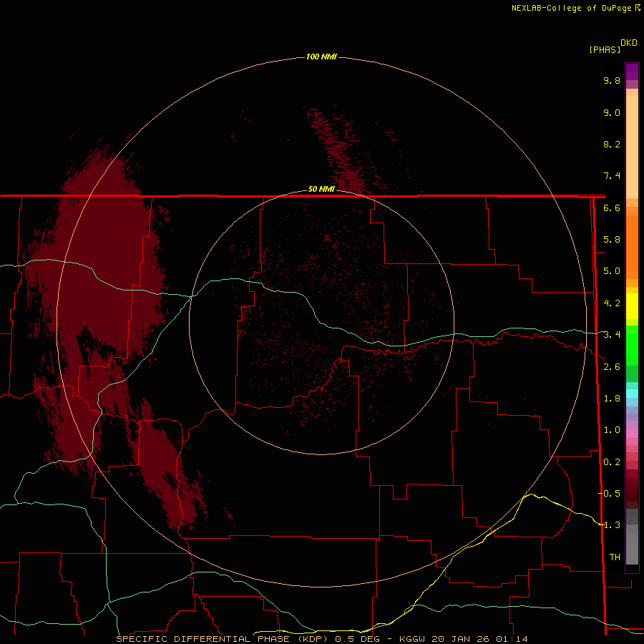Click the 50 NMI range ring label
The image size is (644, 644).
tap(321, 189)
